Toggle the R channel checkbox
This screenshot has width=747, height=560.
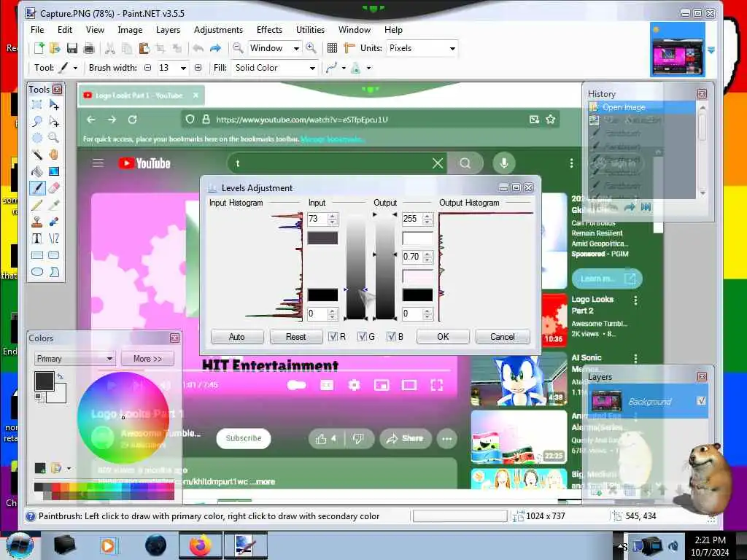tap(333, 337)
